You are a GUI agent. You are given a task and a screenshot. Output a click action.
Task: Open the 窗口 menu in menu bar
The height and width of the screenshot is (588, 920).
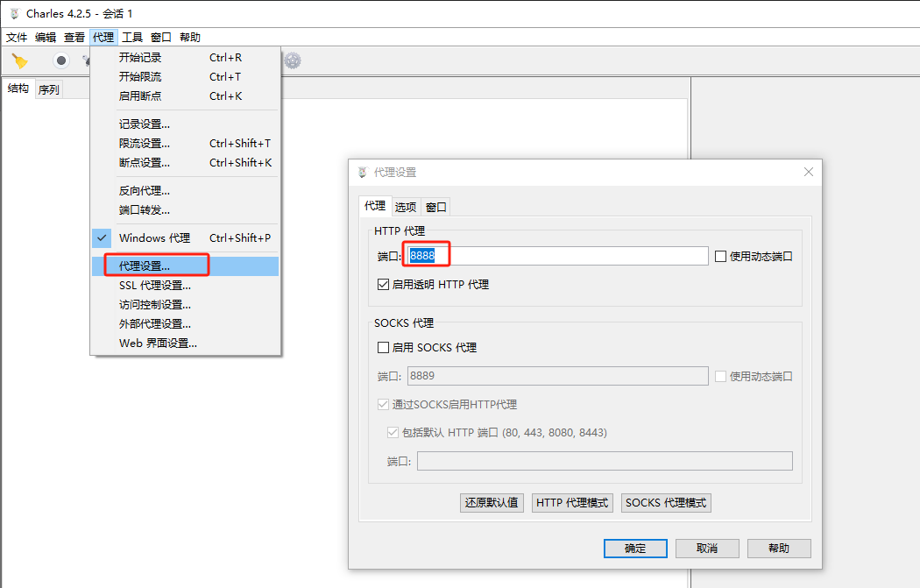point(160,37)
